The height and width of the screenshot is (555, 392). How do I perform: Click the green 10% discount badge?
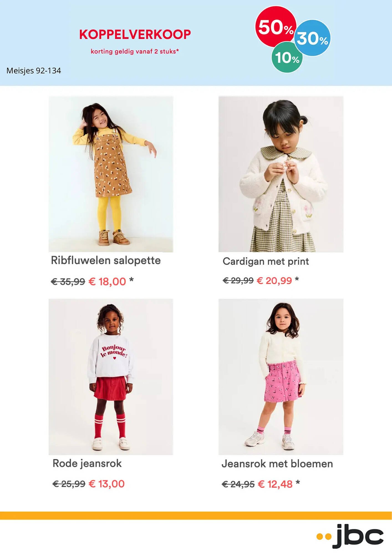click(x=287, y=57)
